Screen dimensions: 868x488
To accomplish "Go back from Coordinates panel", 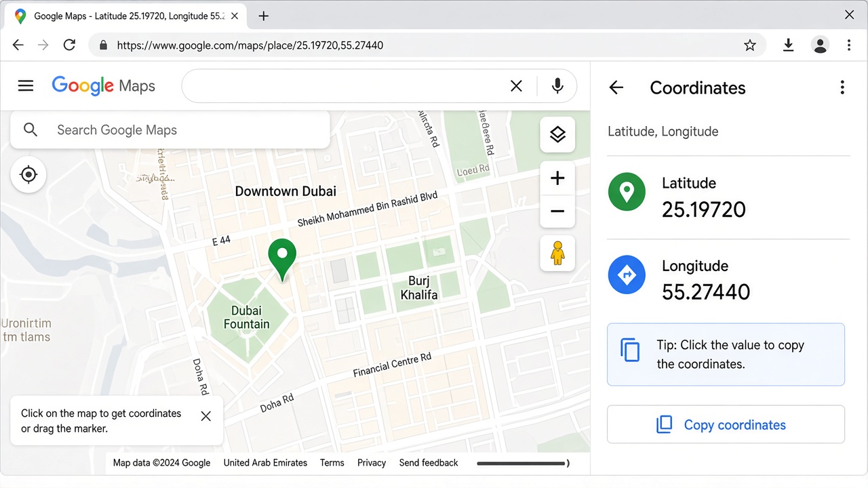I will (x=616, y=87).
